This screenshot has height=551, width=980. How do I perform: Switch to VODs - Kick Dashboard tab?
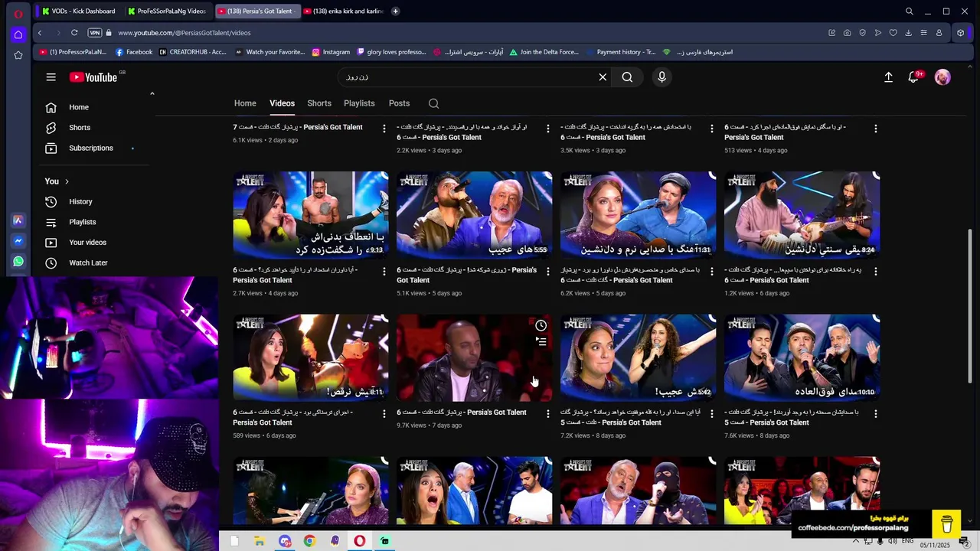click(79, 11)
